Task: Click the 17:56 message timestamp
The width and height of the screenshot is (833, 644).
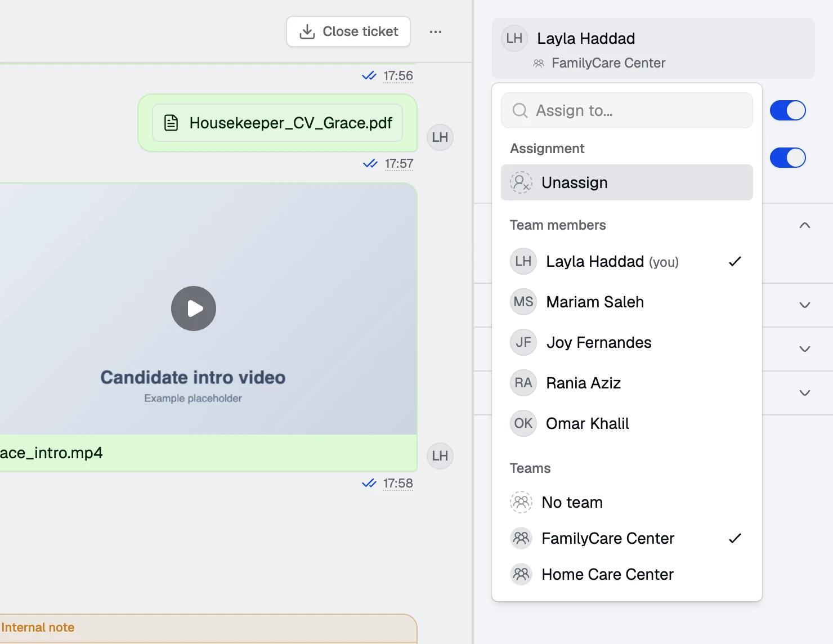Action: click(x=398, y=76)
